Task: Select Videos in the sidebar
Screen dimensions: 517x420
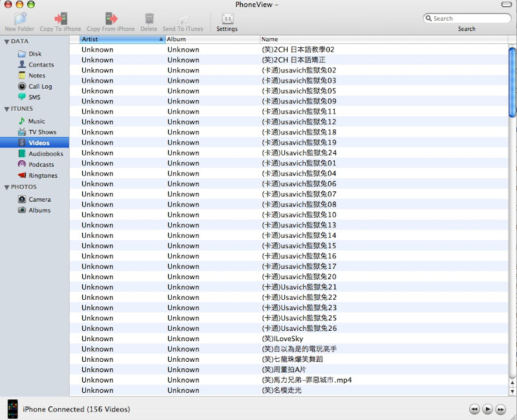Action: tap(34, 143)
